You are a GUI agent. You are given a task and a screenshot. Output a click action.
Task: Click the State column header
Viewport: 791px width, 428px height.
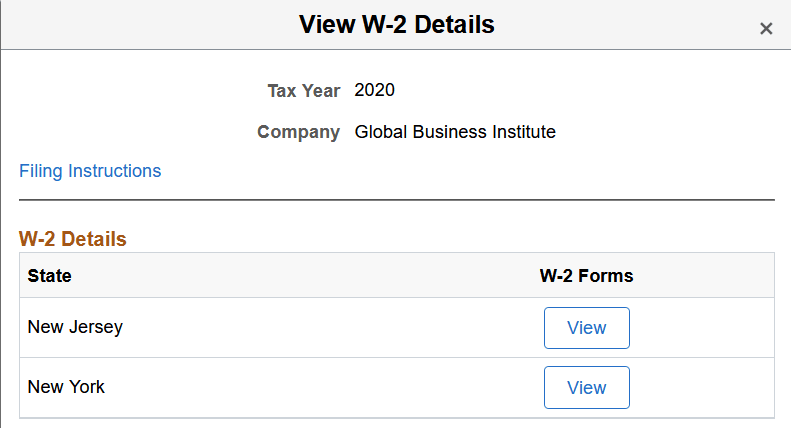tap(49, 276)
